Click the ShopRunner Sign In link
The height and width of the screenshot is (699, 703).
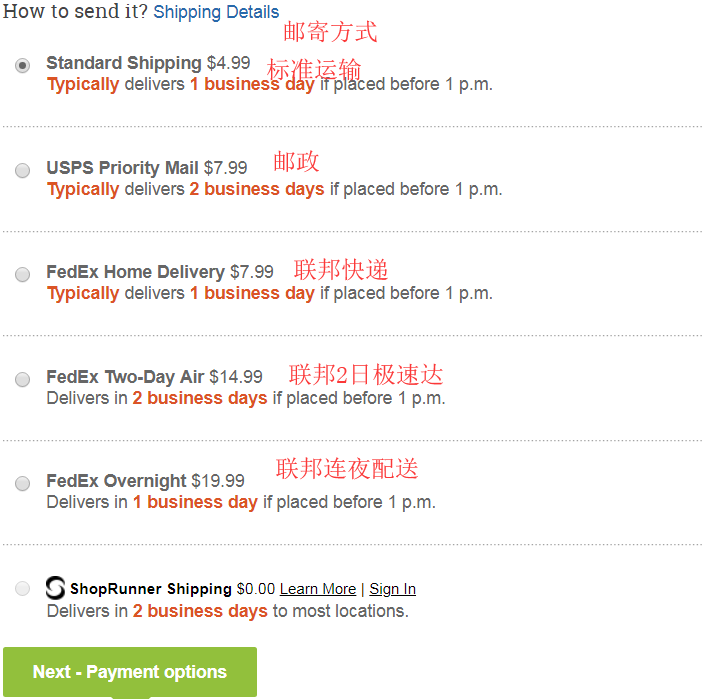point(392,589)
